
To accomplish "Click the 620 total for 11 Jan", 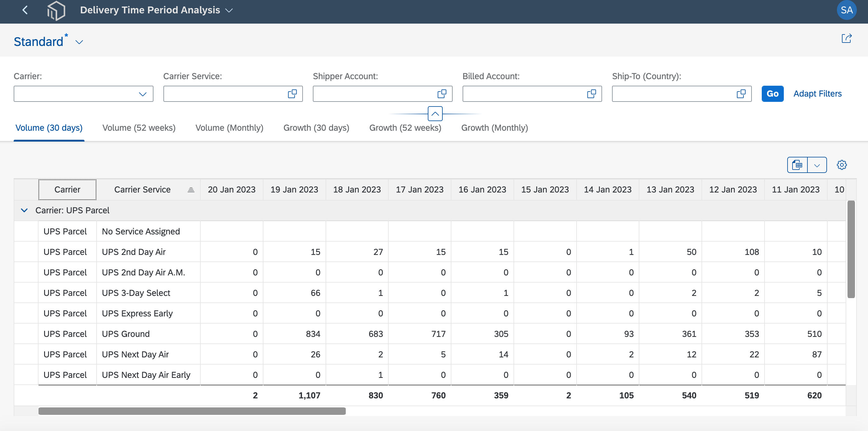I will click(815, 396).
